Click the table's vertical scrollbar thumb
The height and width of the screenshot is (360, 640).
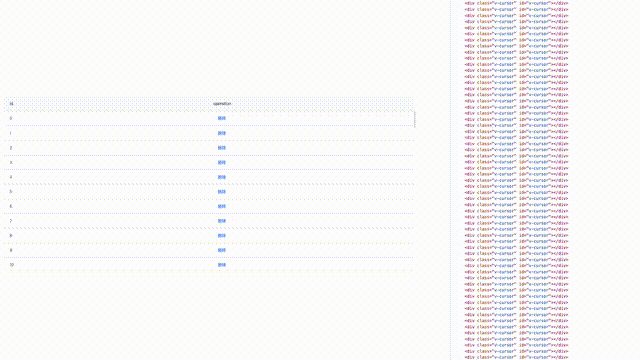[415, 120]
